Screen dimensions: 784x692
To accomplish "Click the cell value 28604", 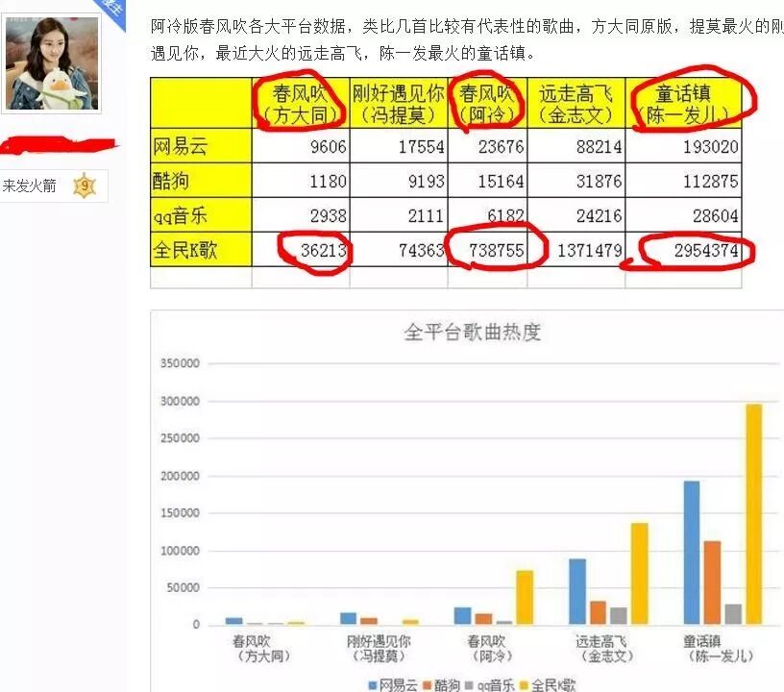I will (716, 215).
